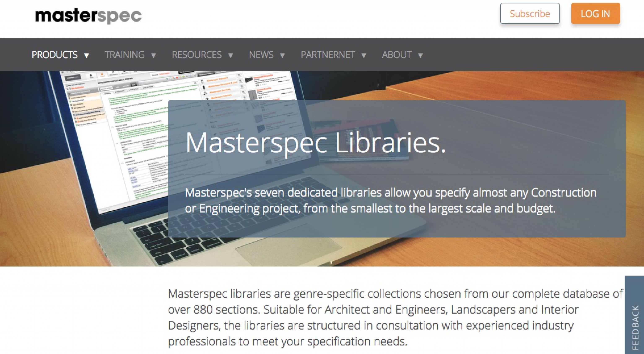Viewport: 644px width, 354px height.
Task: Open the vertical FEEDBACK side tab
Action: [x=635, y=325]
